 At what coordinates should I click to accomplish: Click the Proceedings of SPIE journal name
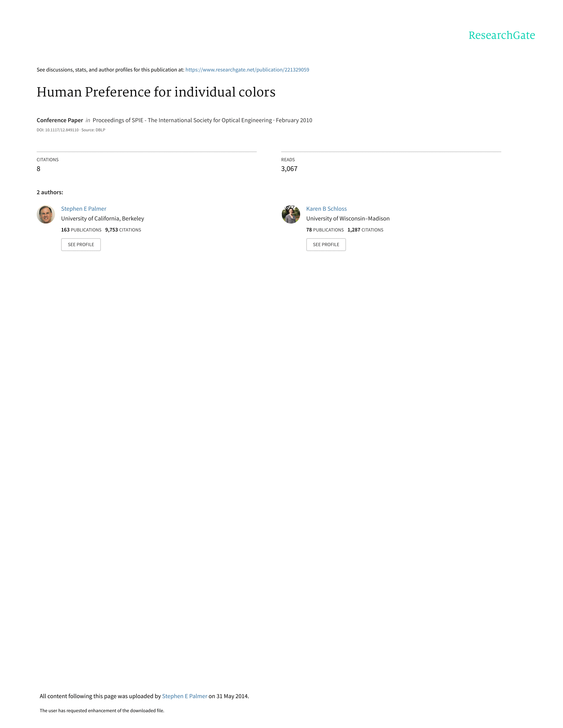(x=182, y=120)
